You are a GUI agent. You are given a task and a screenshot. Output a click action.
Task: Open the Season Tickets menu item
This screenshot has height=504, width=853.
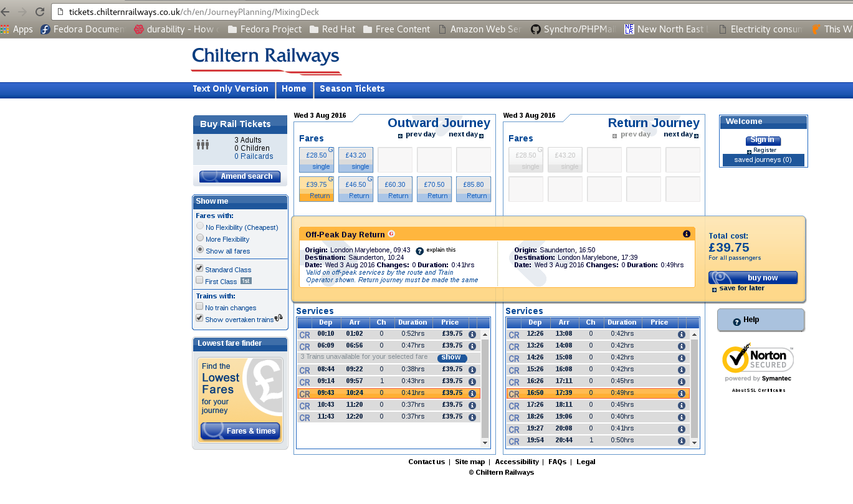(x=352, y=89)
